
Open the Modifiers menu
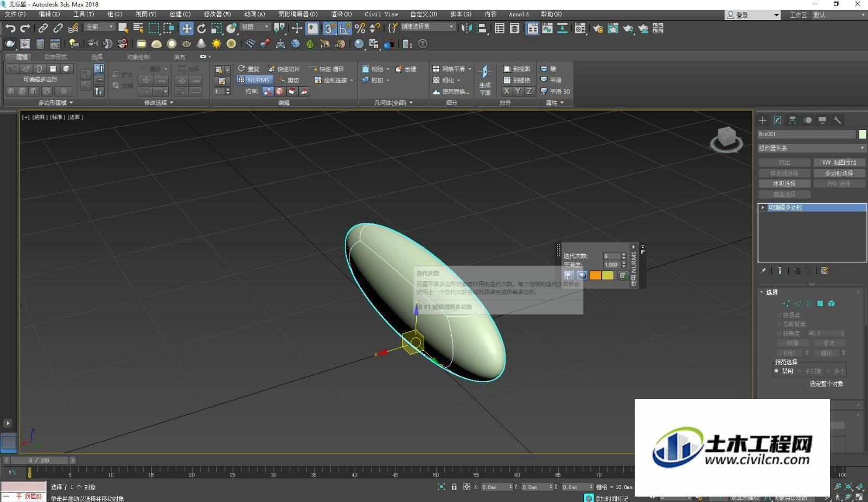(x=217, y=14)
